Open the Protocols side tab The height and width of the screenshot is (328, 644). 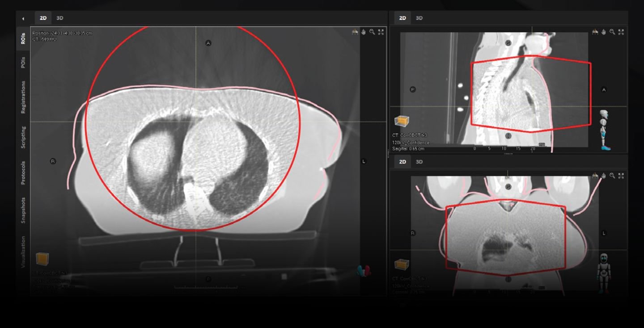[x=23, y=173]
